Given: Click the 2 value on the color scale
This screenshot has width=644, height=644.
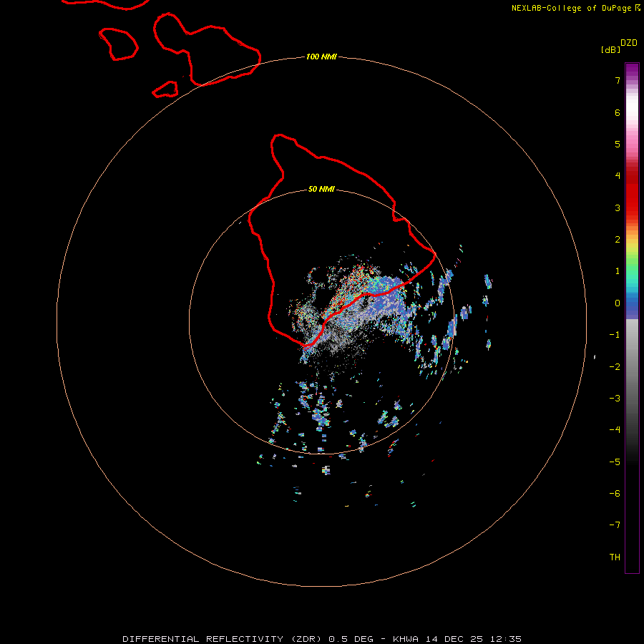Looking at the screenshot, I should [x=618, y=240].
